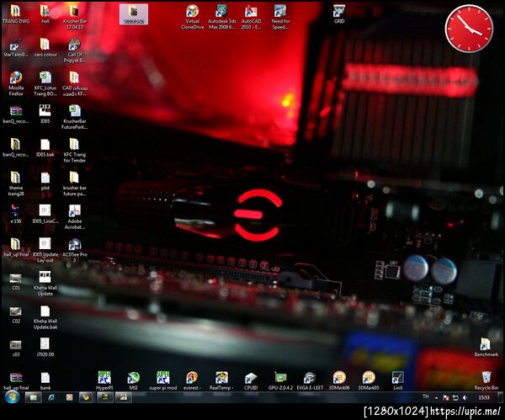Screen dimensions: 505x420
Task: Launch CPUID shortcut
Action: pos(251,380)
